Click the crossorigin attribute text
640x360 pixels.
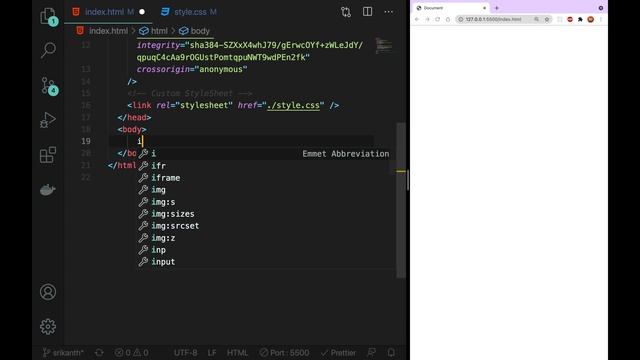click(x=163, y=69)
